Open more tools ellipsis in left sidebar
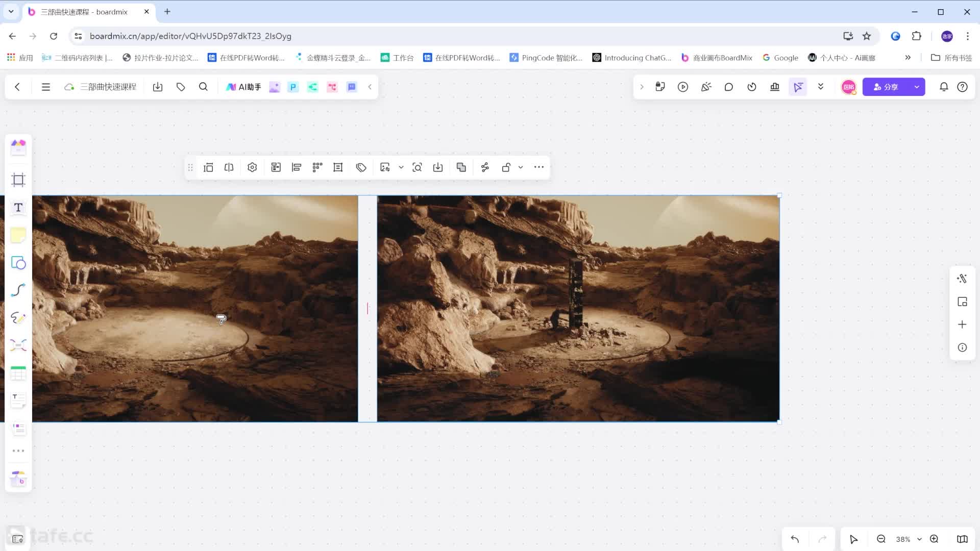980x551 pixels. coord(18,451)
